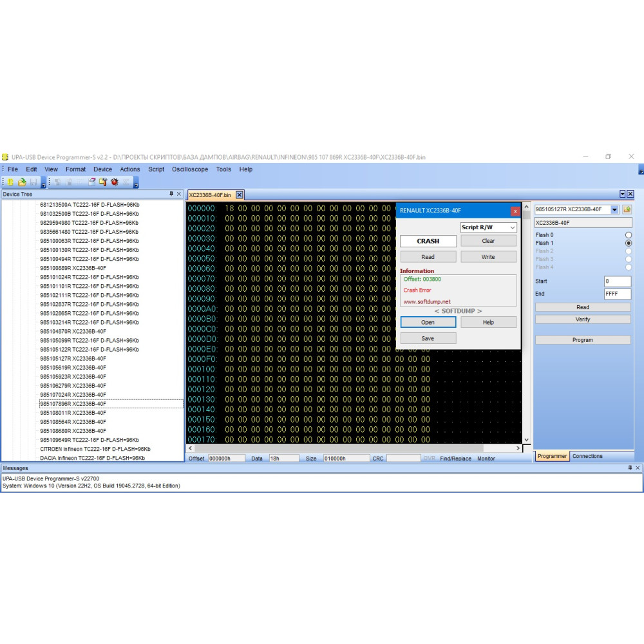Close the programmer side panel
This screenshot has width=644, height=644.
tap(630, 194)
